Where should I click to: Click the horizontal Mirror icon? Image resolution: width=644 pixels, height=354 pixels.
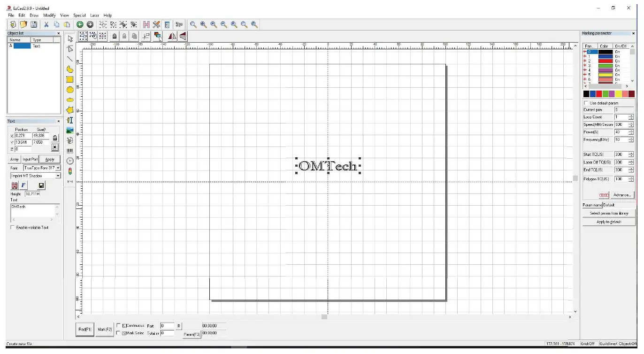(x=172, y=36)
